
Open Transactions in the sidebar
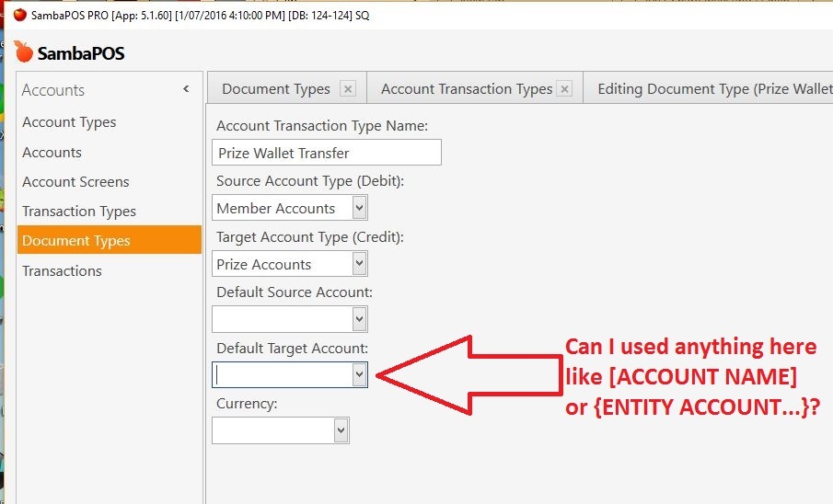coord(62,270)
